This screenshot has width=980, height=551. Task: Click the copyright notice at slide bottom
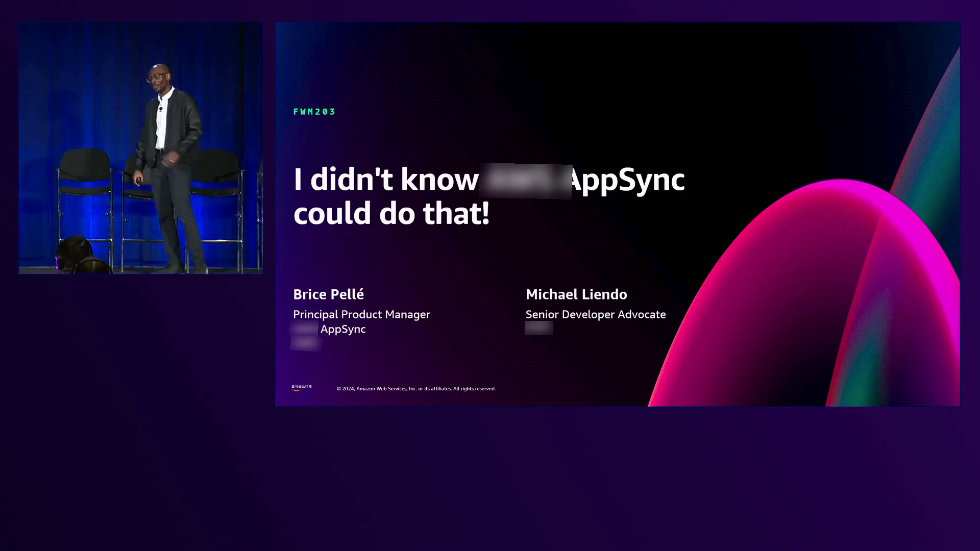click(416, 389)
